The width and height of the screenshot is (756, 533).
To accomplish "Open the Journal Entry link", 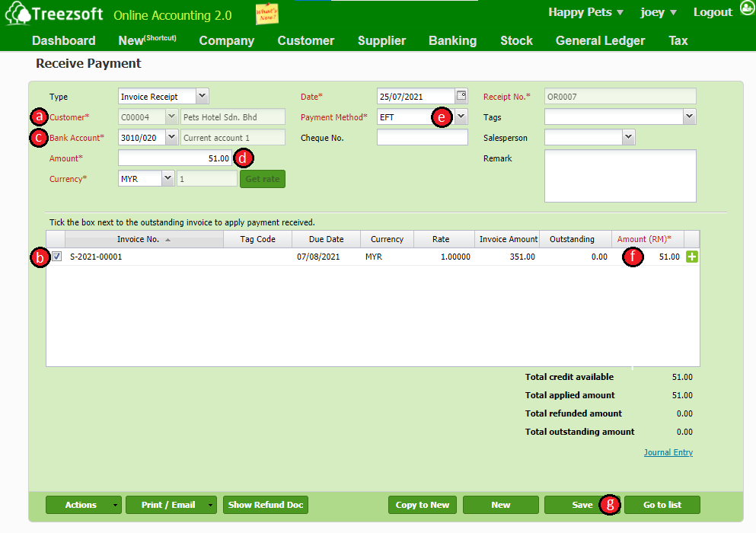I will tap(668, 452).
